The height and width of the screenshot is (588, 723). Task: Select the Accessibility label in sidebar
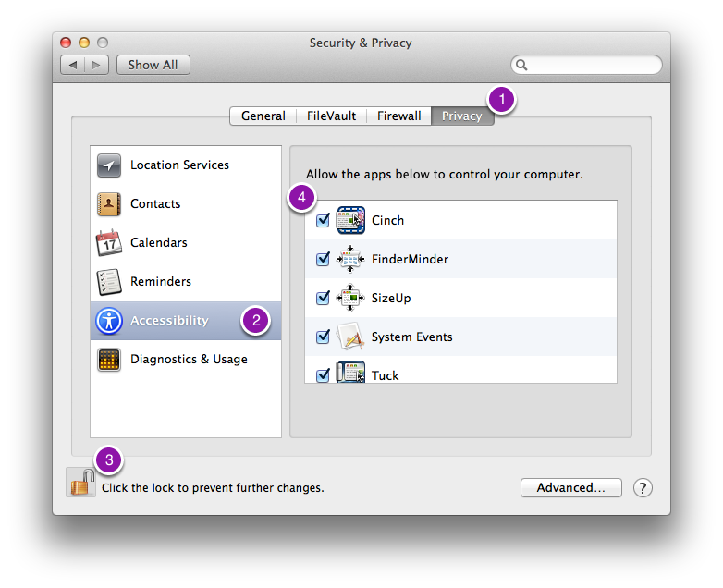pos(169,321)
